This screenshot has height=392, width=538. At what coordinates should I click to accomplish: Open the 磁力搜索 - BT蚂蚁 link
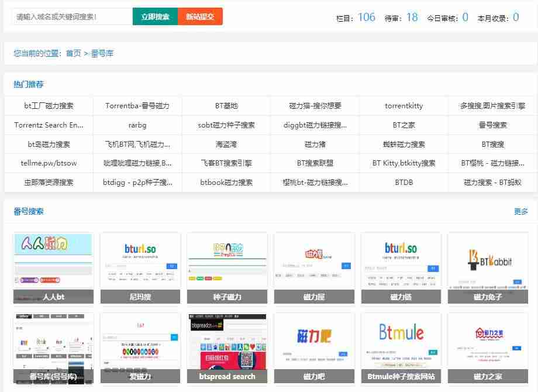click(493, 183)
